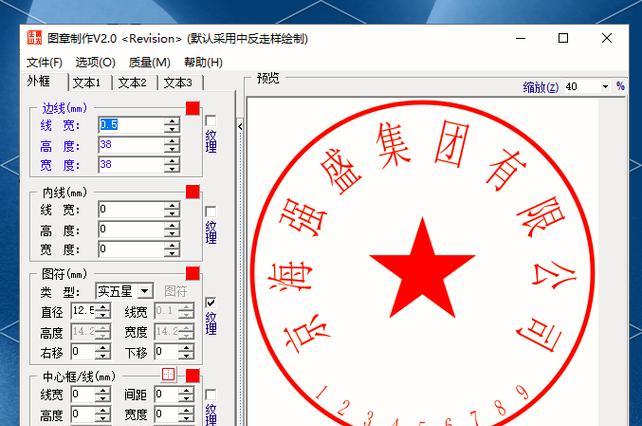Click the stamp preview image
642x426 pixels.
tap(423, 262)
